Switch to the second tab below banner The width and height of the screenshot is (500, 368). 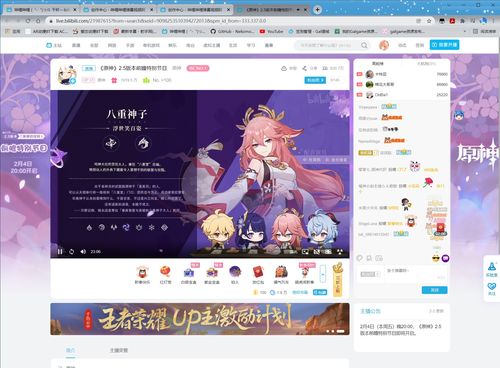coord(119,350)
